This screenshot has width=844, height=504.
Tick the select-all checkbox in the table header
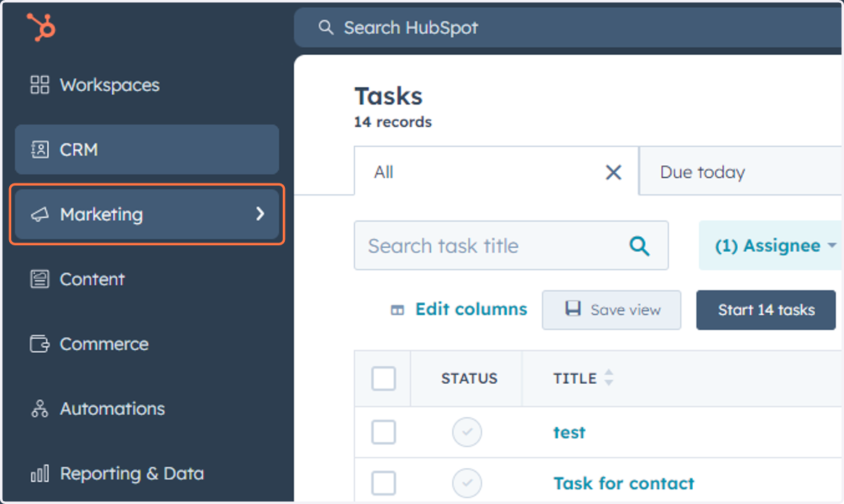[x=383, y=378]
